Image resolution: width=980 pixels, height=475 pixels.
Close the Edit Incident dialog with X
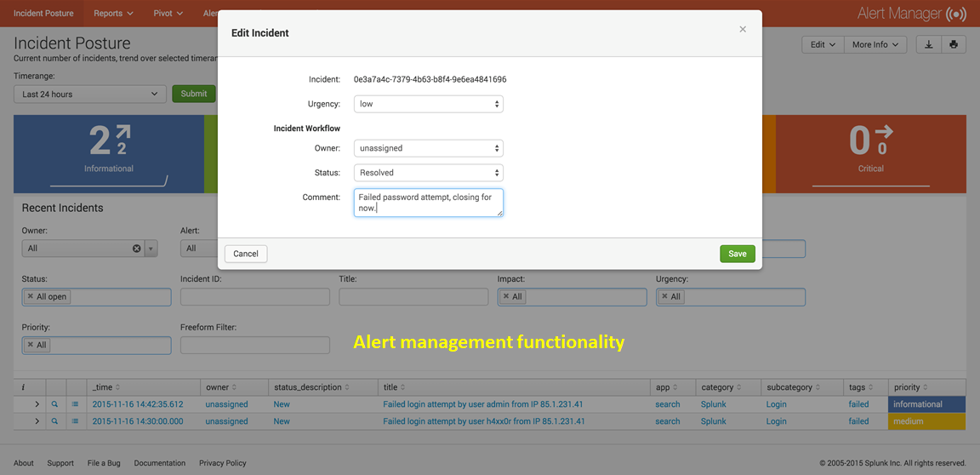click(x=743, y=30)
